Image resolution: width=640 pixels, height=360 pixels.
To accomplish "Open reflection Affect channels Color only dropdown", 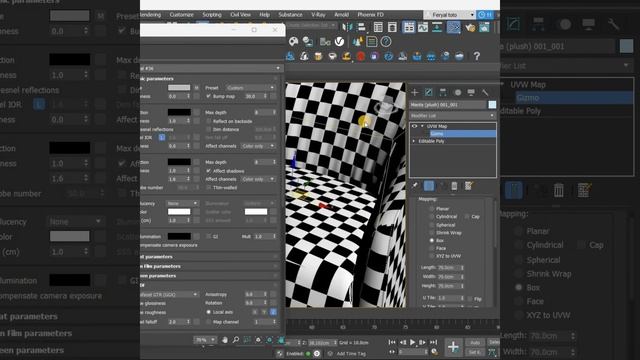I will point(258,146).
